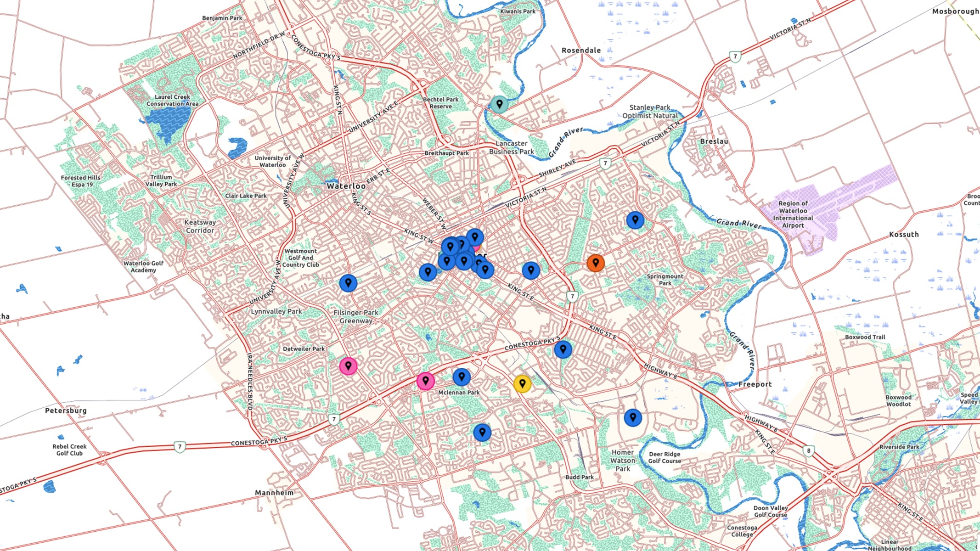Click the Petersburg label
The image size is (980, 551).
[66, 410]
